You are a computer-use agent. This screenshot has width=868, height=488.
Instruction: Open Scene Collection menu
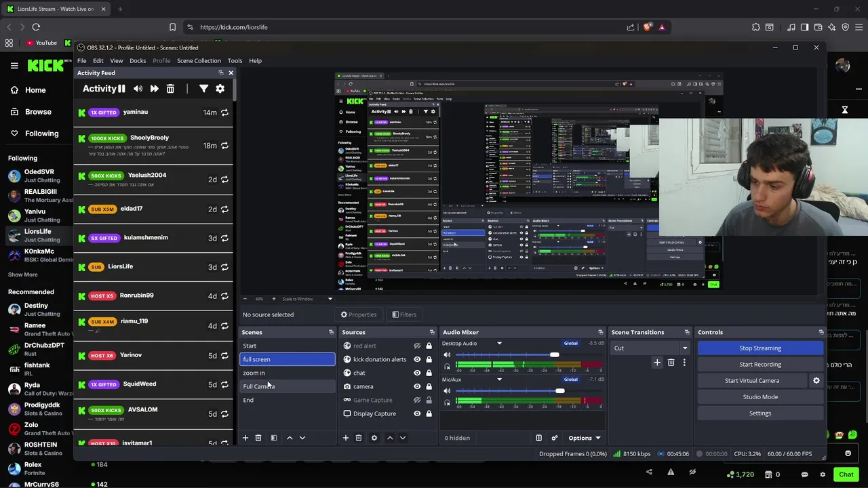(x=199, y=60)
